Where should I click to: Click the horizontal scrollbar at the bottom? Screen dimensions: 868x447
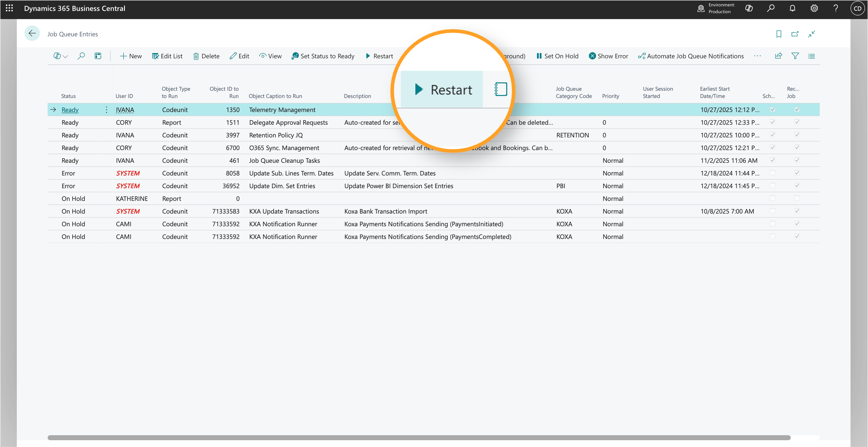pos(419,438)
